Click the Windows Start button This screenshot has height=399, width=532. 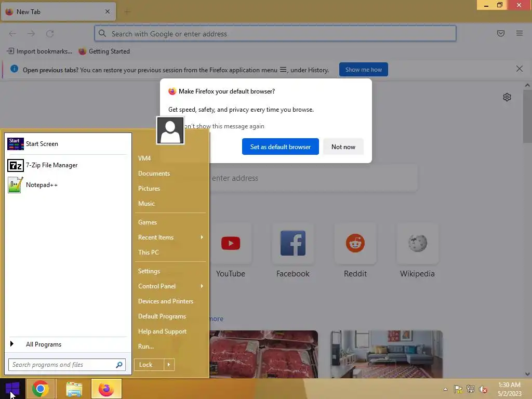pyautogui.click(x=12, y=389)
